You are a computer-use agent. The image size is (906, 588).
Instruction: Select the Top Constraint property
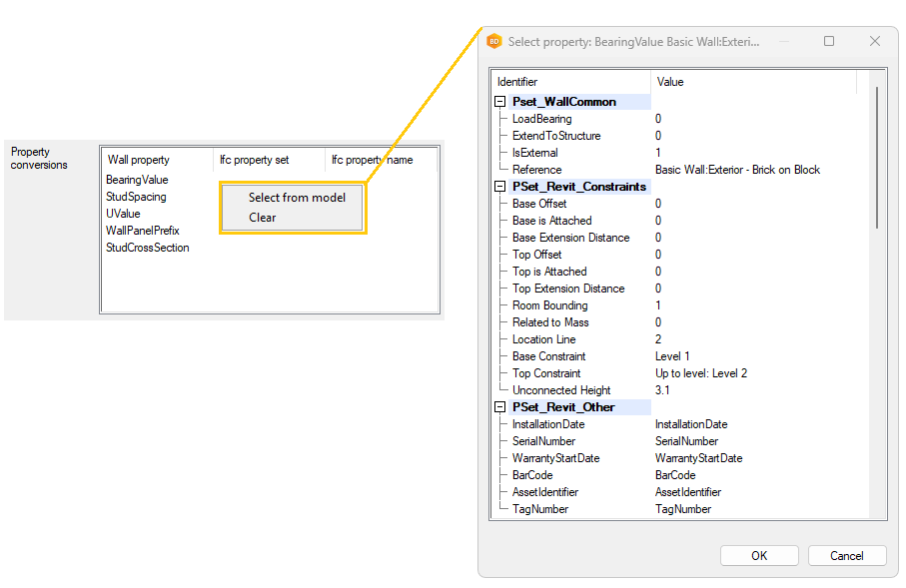pyautogui.click(x=545, y=373)
